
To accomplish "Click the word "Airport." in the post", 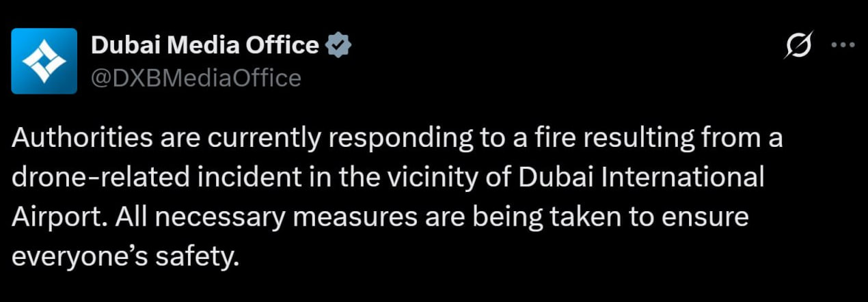I will pos(55,217).
